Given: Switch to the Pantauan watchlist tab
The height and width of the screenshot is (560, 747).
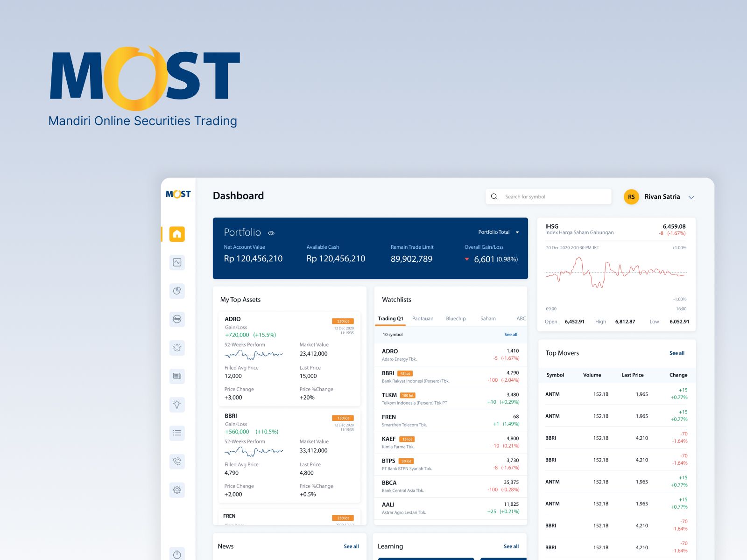Looking at the screenshot, I should 423,319.
